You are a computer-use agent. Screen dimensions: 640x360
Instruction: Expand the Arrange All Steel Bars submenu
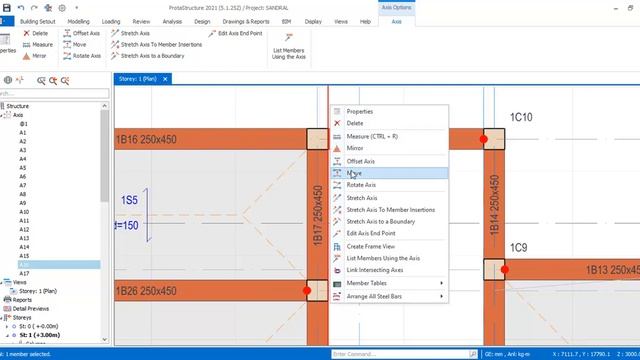[x=389, y=296]
